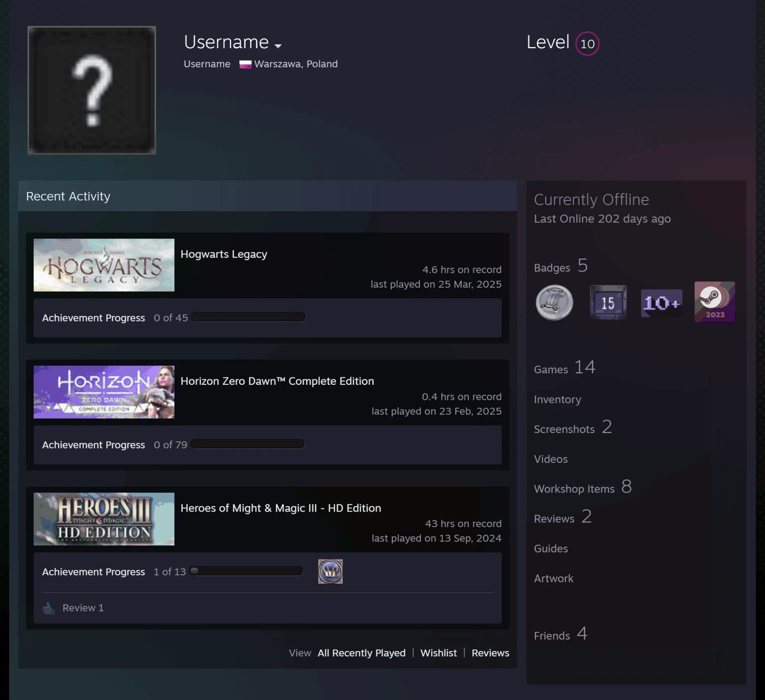The image size is (765, 700).
Task: Open the Badges section link
Action: (x=561, y=266)
